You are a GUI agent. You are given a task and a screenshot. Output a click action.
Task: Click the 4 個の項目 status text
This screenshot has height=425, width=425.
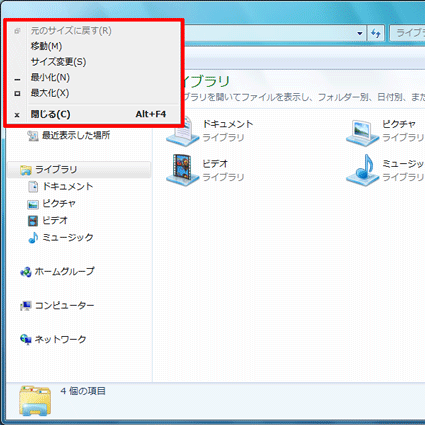[x=83, y=391]
